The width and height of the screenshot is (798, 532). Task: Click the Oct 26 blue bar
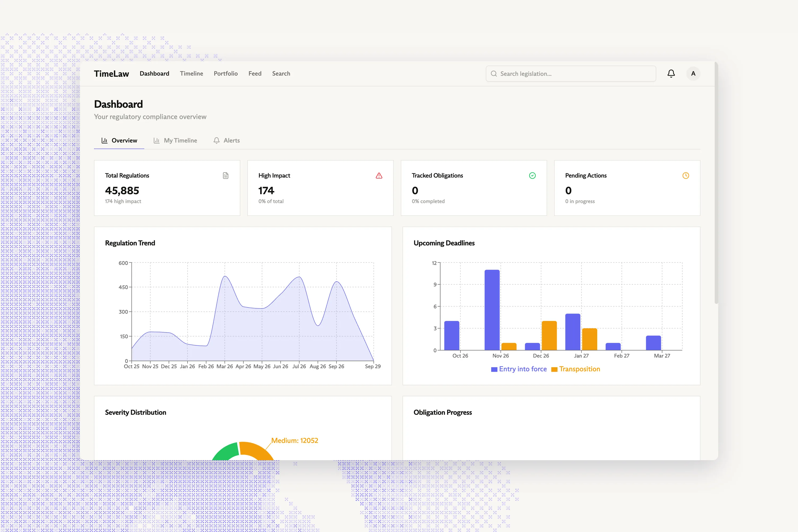click(x=452, y=335)
